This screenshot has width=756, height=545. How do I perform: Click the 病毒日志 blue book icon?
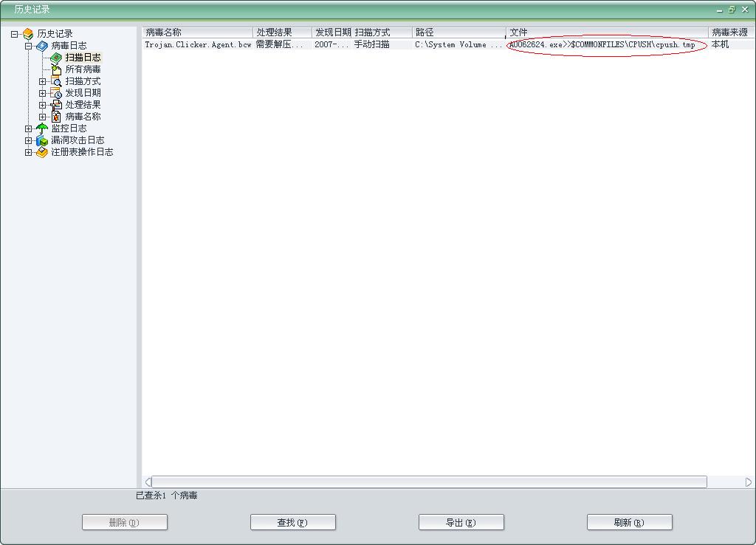(x=42, y=46)
